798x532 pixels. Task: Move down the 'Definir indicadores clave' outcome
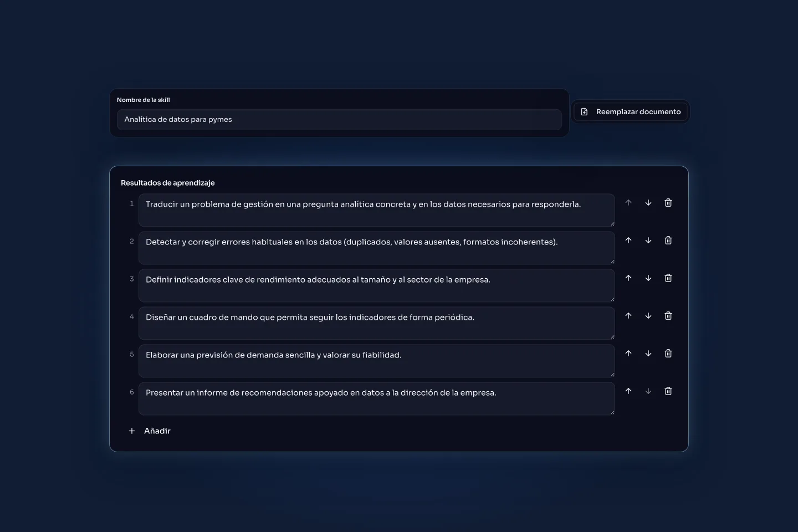tap(648, 278)
